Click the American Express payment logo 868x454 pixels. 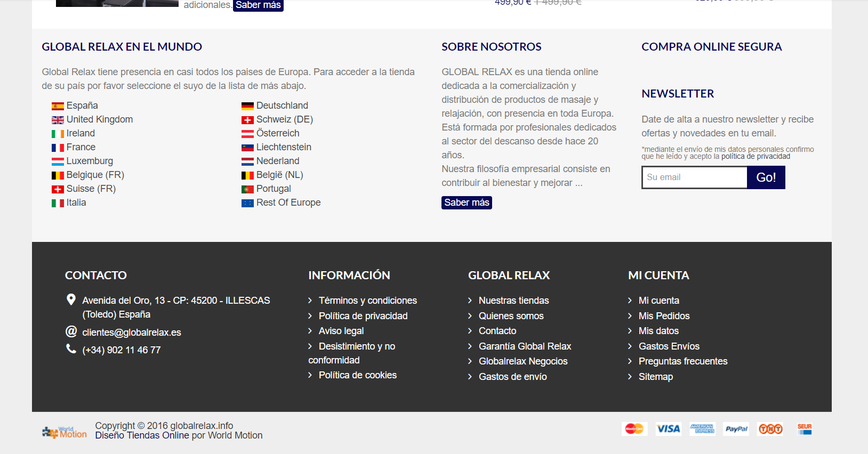(x=702, y=429)
